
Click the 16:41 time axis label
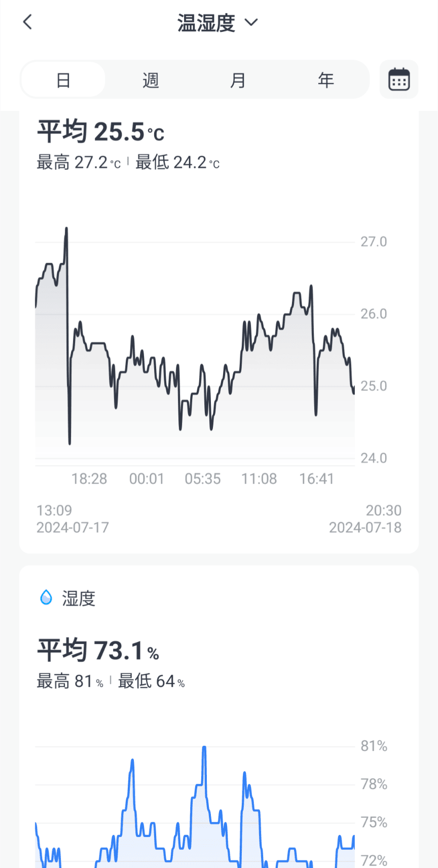tap(316, 479)
